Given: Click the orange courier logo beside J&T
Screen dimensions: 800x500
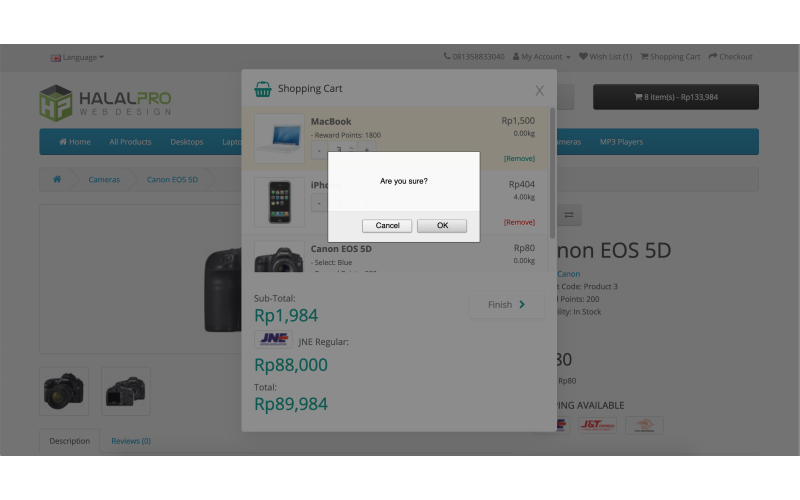Looking at the screenshot, I should point(644,425).
